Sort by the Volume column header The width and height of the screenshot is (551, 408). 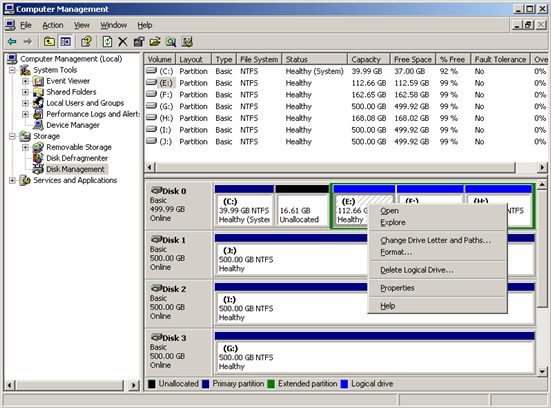pos(160,59)
